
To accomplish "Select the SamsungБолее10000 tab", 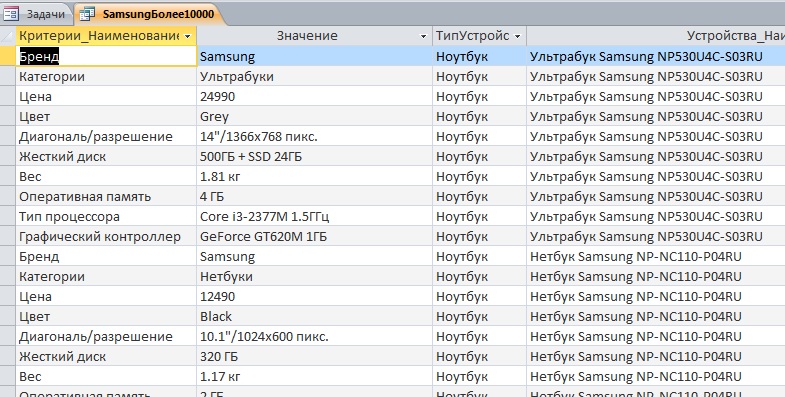I will pos(149,14).
